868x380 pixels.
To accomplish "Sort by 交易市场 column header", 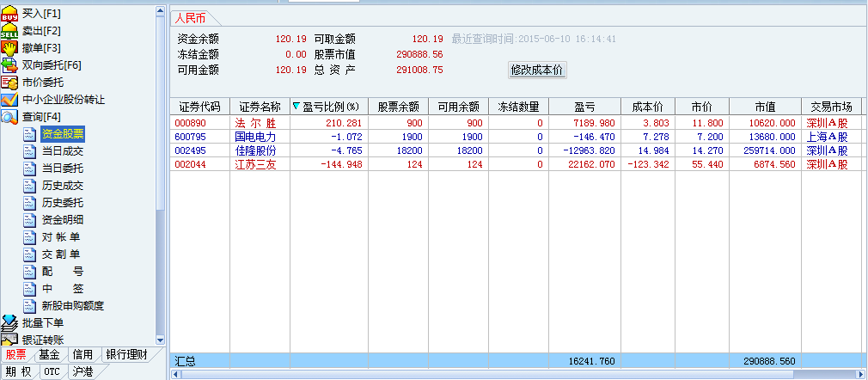I will [831, 107].
